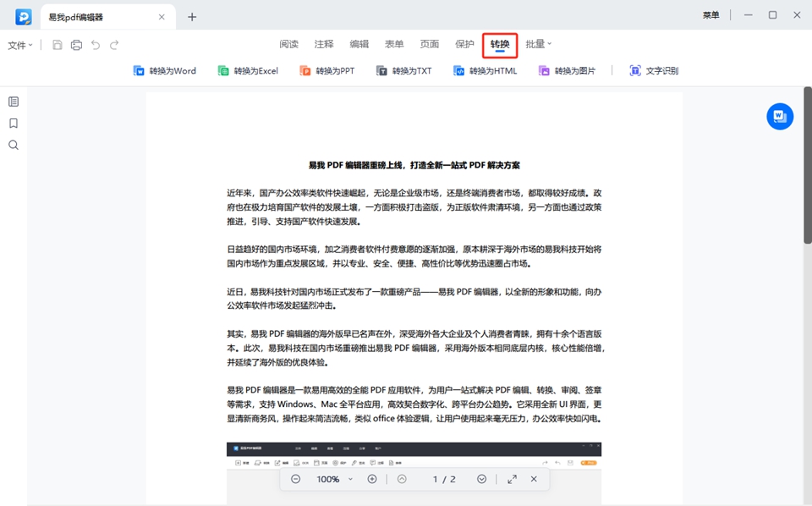This screenshot has width=812, height=506.
Task: Click paragraph starting 近年来，国产办公效率类软件
Action: [414, 207]
